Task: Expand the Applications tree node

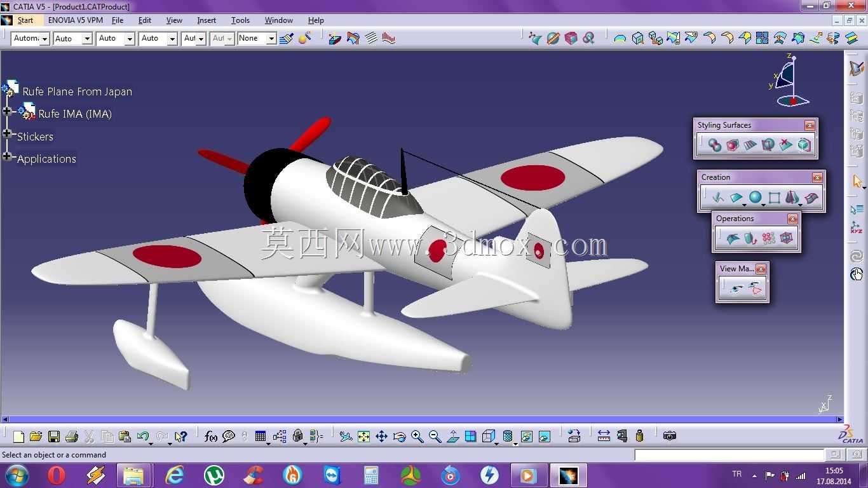Action: 7,156
